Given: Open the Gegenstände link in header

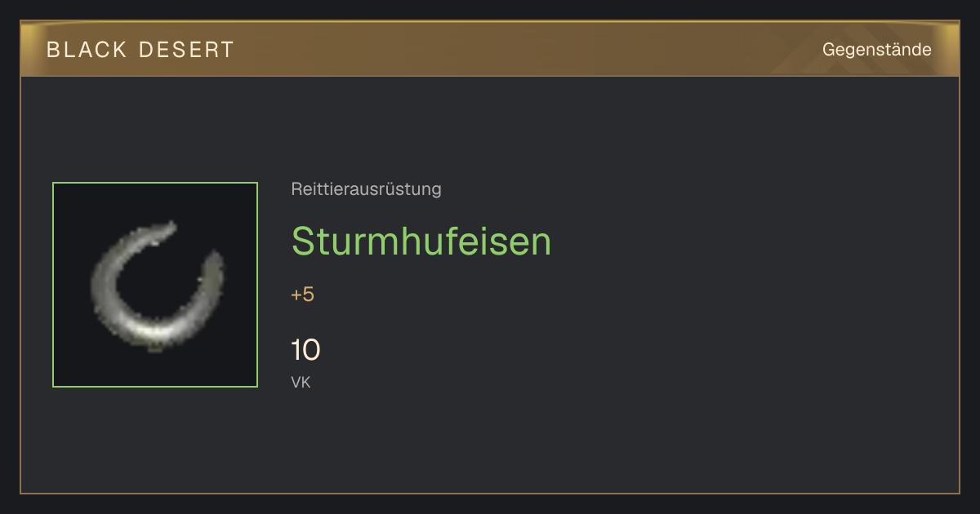Looking at the screenshot, I should tap(876, 50).
